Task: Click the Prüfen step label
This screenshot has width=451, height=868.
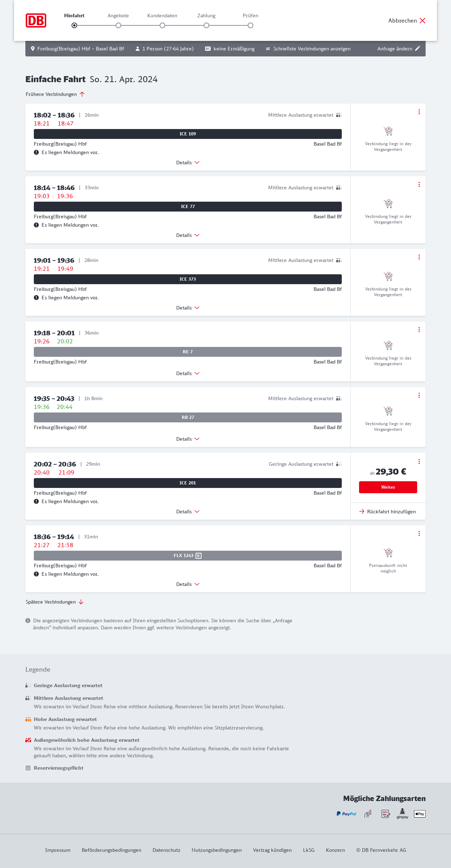Action: point(251,16)
